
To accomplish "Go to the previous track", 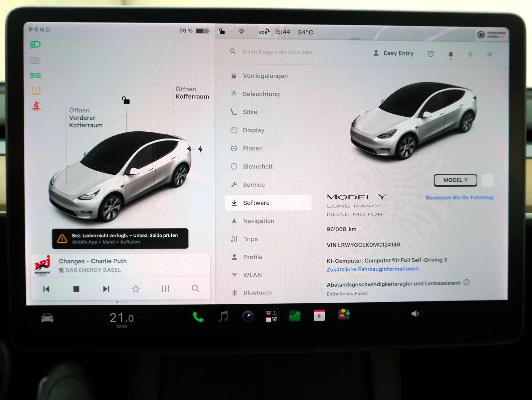I will click(46, 289).
